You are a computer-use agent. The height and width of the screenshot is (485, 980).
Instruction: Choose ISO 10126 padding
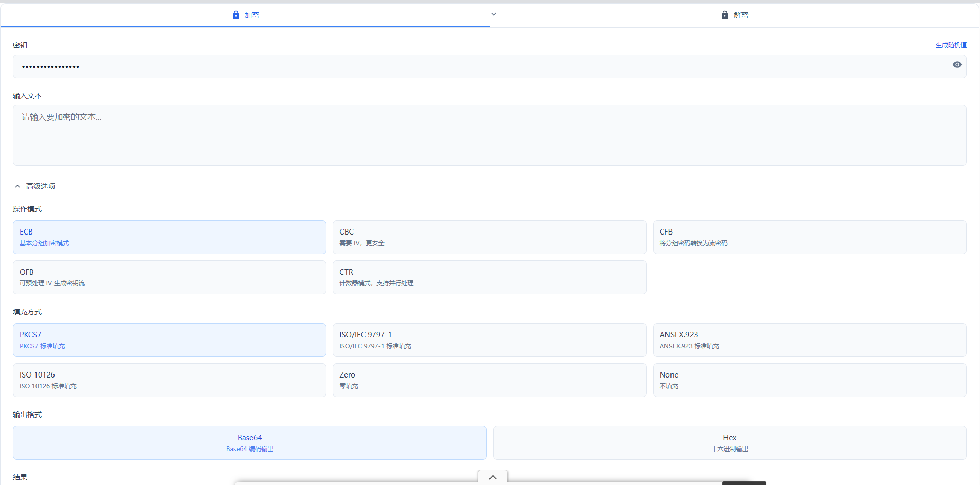pyautogui.click(x=169, y=380)
